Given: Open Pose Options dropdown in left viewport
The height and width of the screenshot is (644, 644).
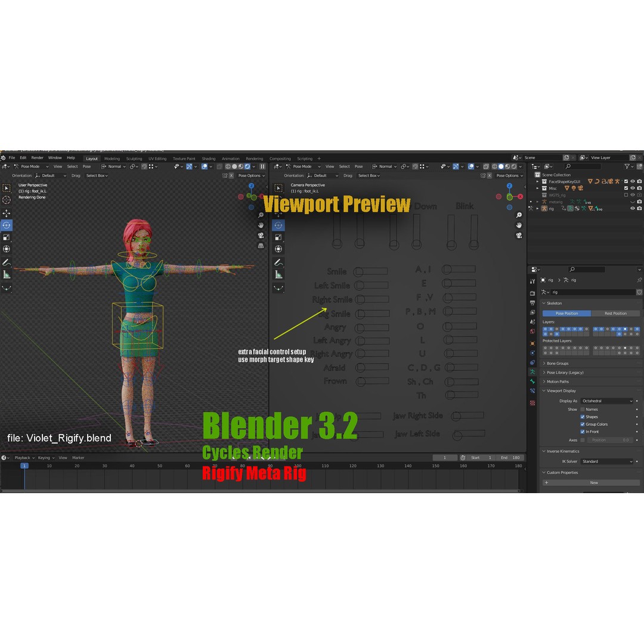Looking at the screenshot, I should 252,175.
